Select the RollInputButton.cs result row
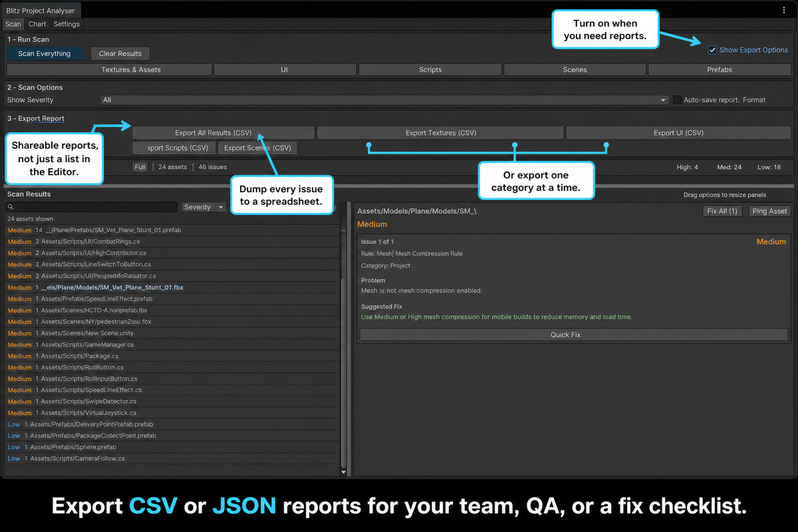This screenshot has width=798, height=532. point(172,378)
